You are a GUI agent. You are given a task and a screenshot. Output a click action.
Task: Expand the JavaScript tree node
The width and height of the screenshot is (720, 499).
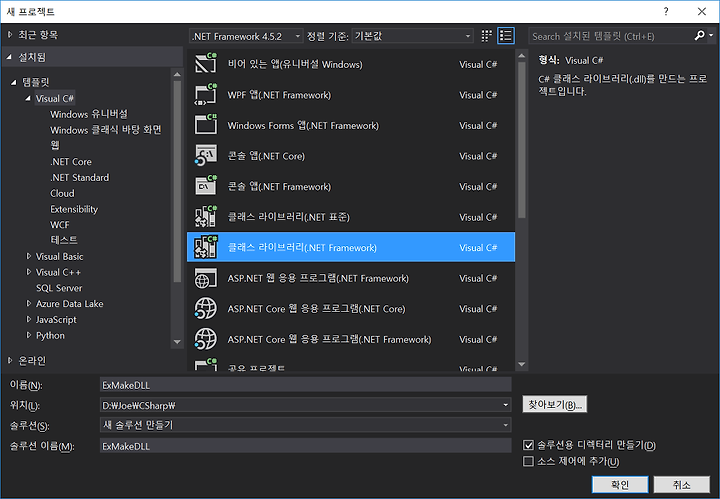(x=28, y=319)
